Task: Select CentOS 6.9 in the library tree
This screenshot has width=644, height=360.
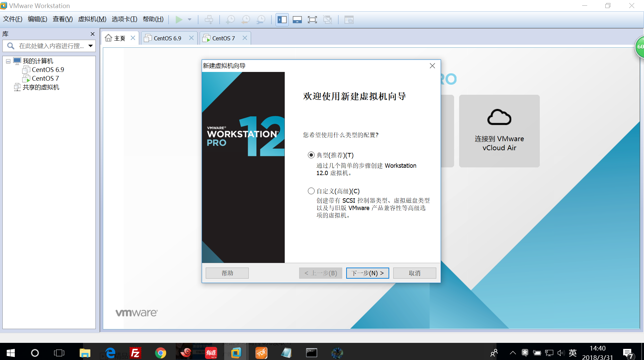Action: (48, 70)
